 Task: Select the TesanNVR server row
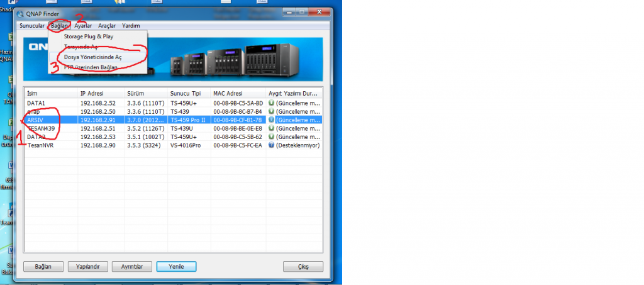173,145
